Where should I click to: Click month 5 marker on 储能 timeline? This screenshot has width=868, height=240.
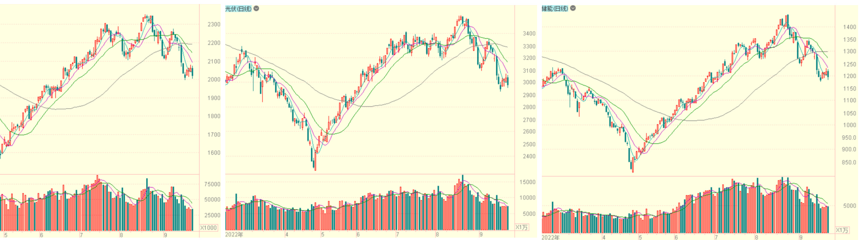[640, 237]
